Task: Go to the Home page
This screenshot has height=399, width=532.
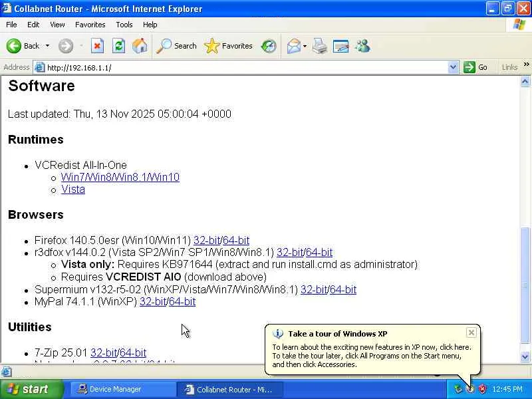Action: (140, 46)
